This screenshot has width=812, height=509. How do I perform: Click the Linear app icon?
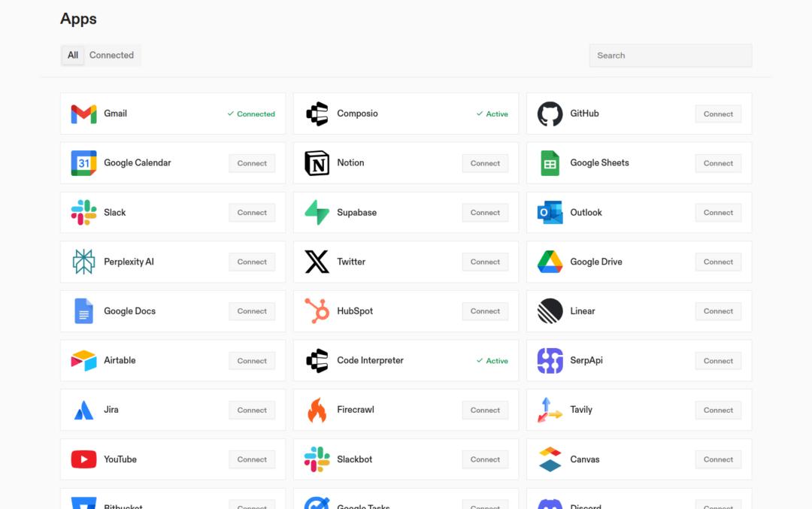pyautogui.click(x=550, y=311)
